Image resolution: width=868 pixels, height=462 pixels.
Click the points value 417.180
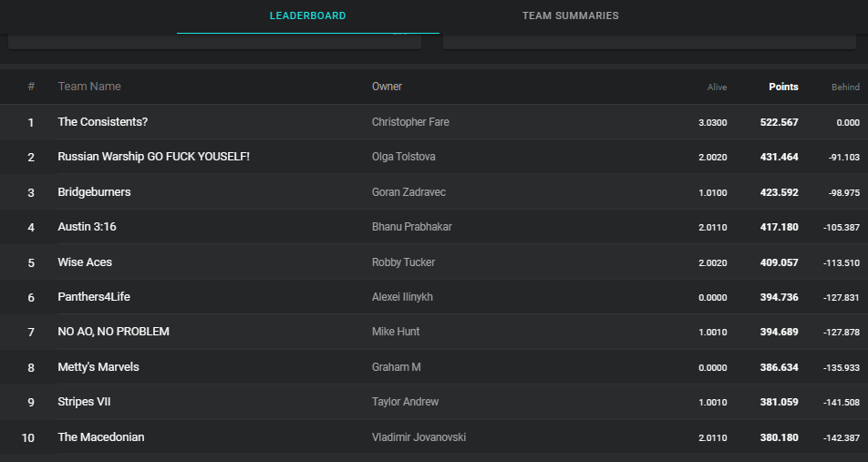(780, 227)
